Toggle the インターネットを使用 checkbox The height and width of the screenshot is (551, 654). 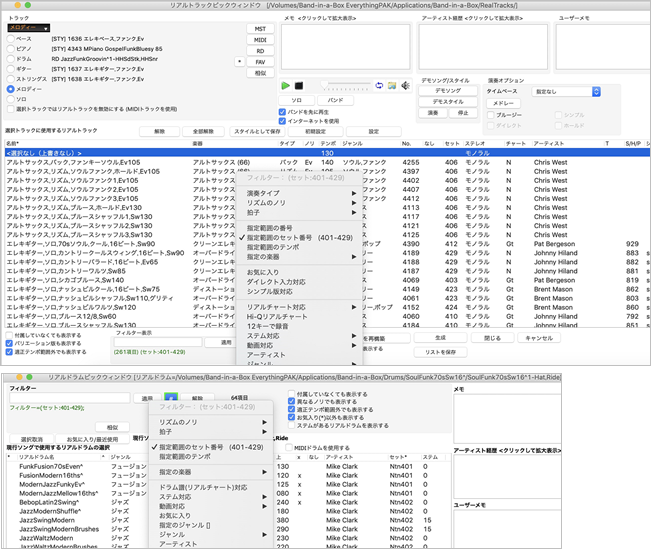pos(282,121)
